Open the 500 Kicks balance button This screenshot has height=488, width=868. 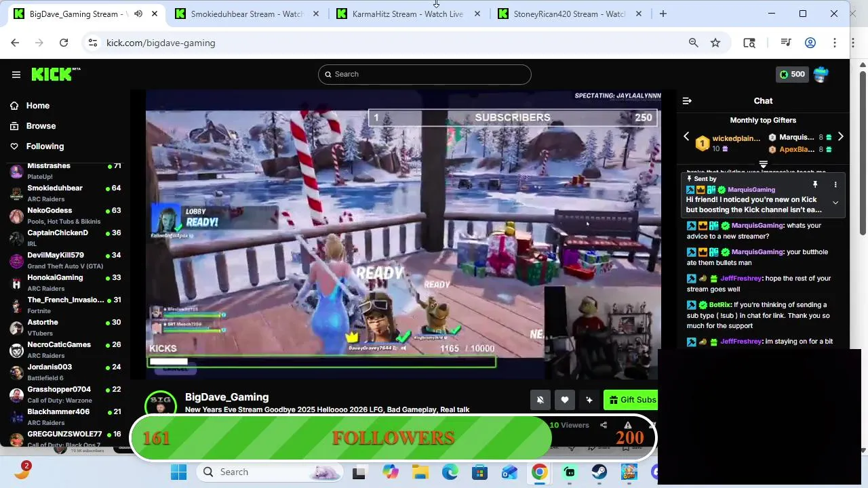tap(791, 75)
